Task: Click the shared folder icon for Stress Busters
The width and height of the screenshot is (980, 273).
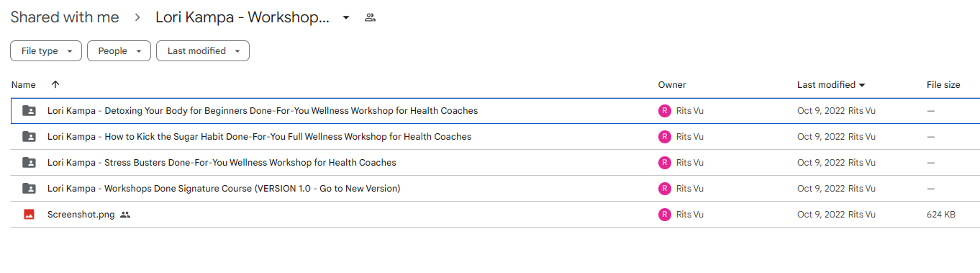Action: point(29,163)
